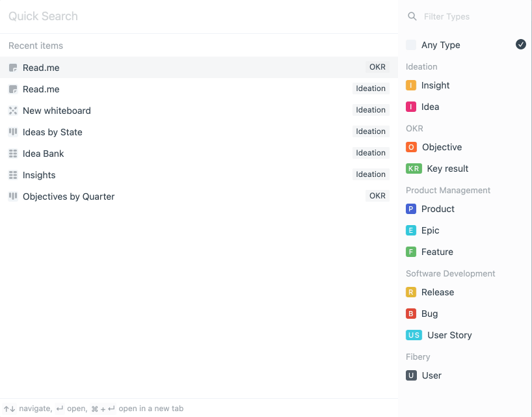
Task: Click the User Story US icon
Action: pyautogui.click(x=414, y=335)
